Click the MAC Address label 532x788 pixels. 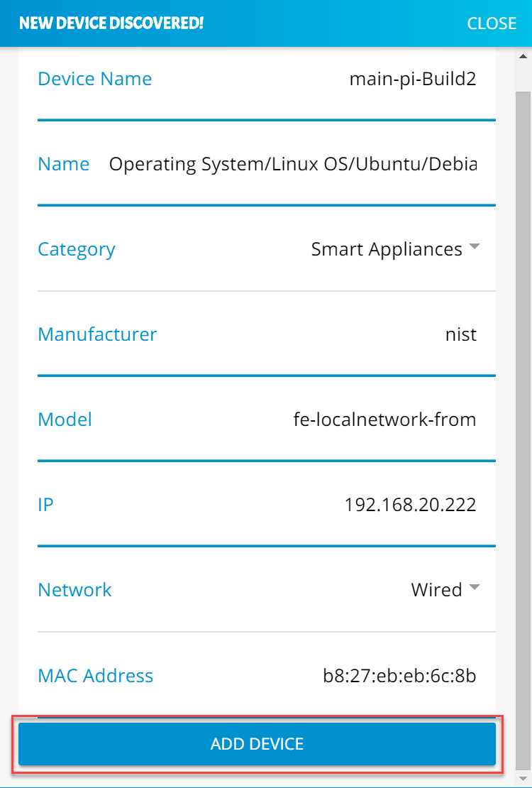pos(96,676)
